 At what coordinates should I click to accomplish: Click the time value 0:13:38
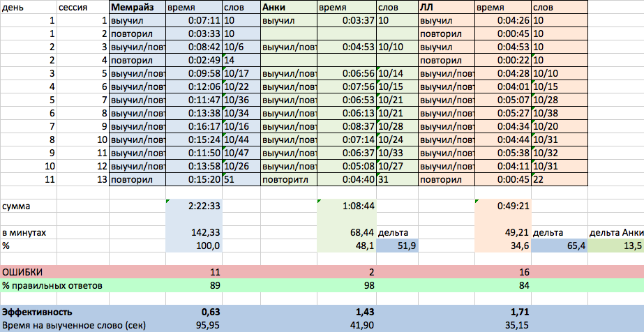tap(194, 113)
